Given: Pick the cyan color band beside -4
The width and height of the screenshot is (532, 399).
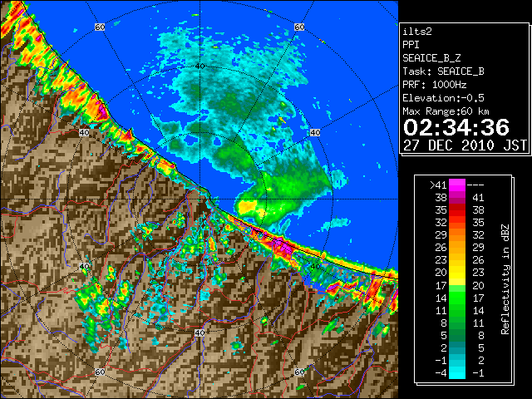Looking at the screenshot, I should pyautogui.click(x=457, y=373).
